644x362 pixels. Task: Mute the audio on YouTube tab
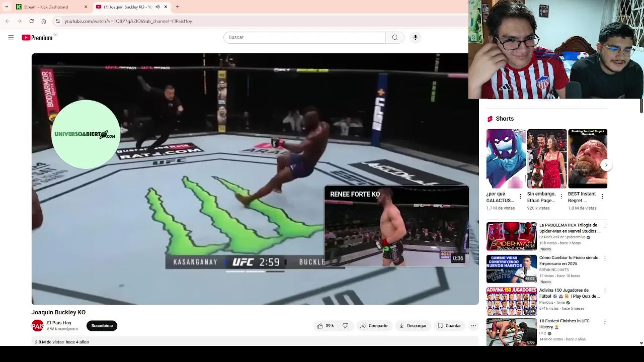point(157,7)
